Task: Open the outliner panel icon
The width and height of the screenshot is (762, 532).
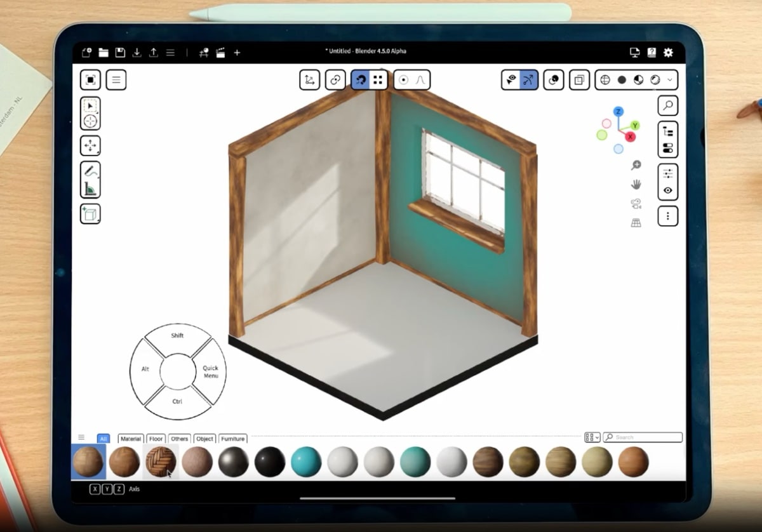Action: coord(668,131)
